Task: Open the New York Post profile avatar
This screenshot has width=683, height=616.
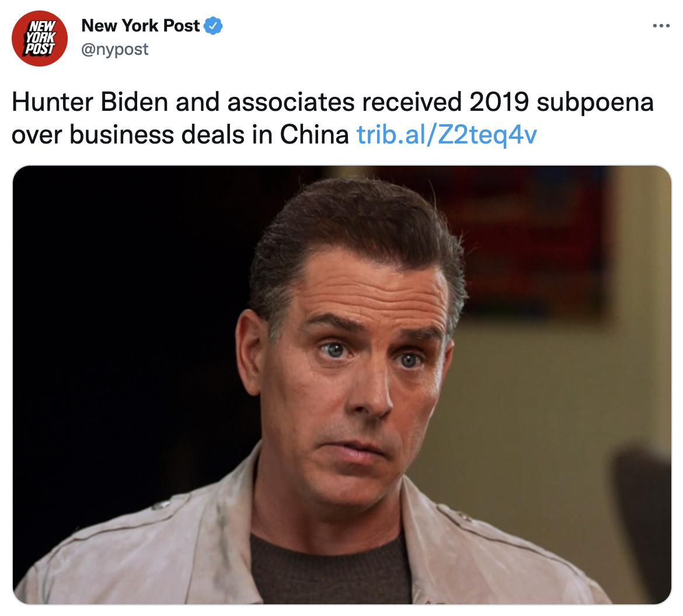Action: coord(40,38)
